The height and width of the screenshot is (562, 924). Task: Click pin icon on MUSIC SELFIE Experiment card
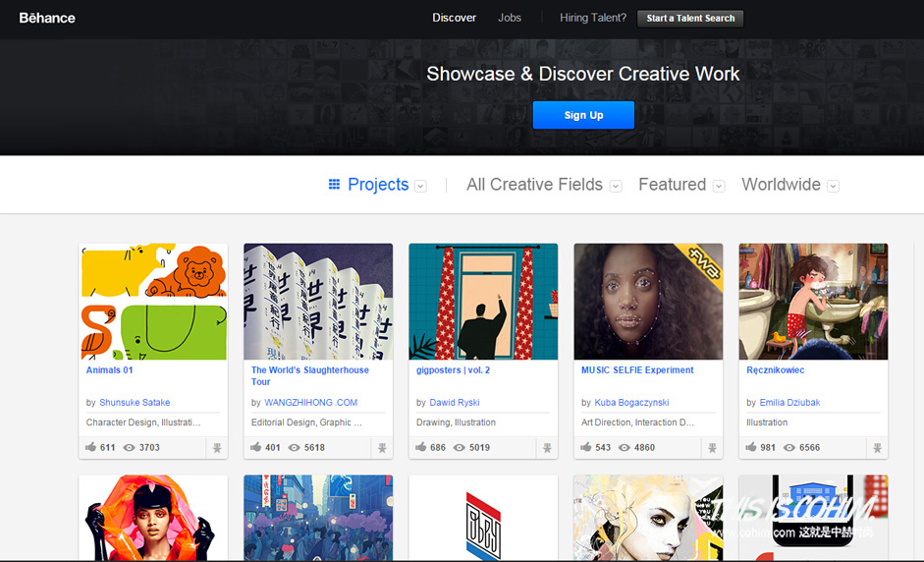click(712, 448)
